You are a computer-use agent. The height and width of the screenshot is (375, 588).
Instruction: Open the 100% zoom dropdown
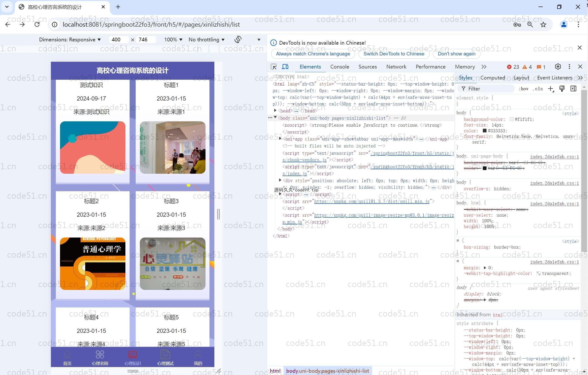click(x=173, y=40)
